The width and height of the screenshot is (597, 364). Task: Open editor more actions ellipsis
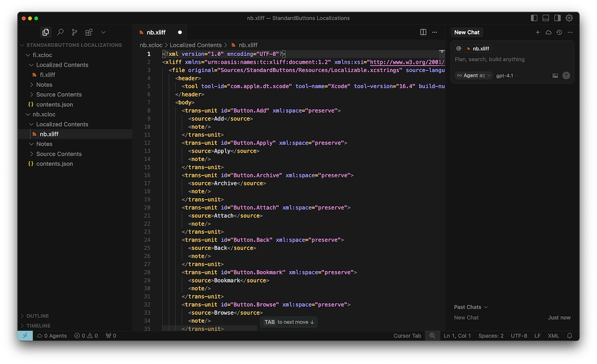(435, 32)
